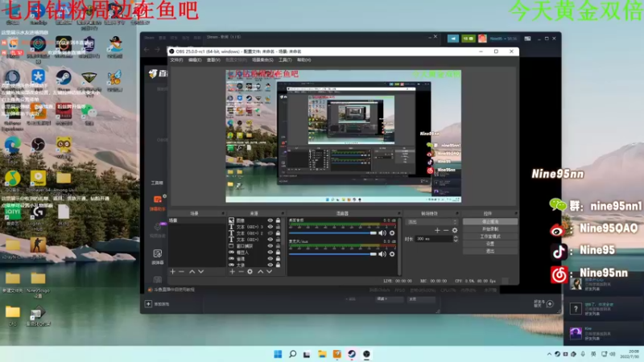Click the Steam announcements button in title bar

(x=453, y=39)
